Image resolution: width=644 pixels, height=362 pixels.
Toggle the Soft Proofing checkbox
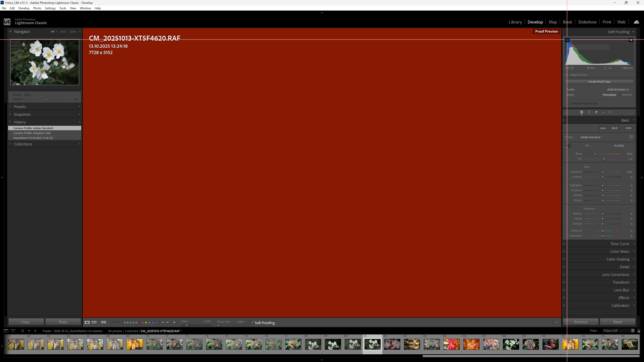coord(253,323)
